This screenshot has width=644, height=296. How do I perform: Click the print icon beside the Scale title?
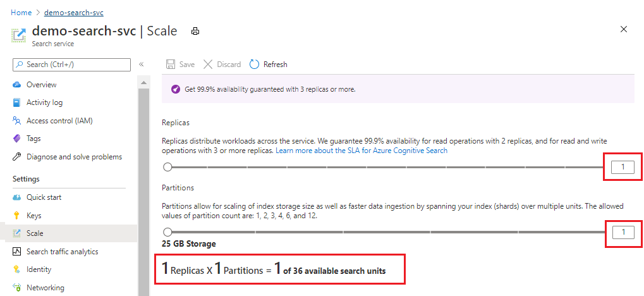195,31
